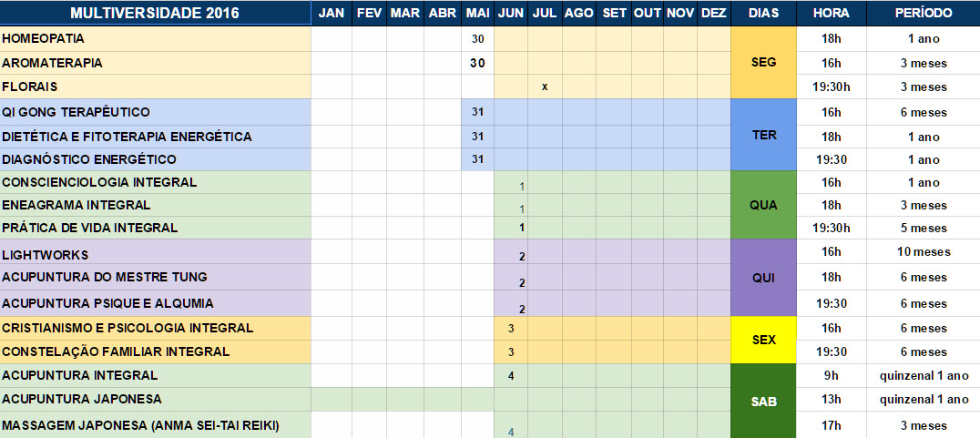Image resolution: width=980 pixels, height=438 pixels.
Task: Click the LIGHTWORKS course cell
Action: 155,252
